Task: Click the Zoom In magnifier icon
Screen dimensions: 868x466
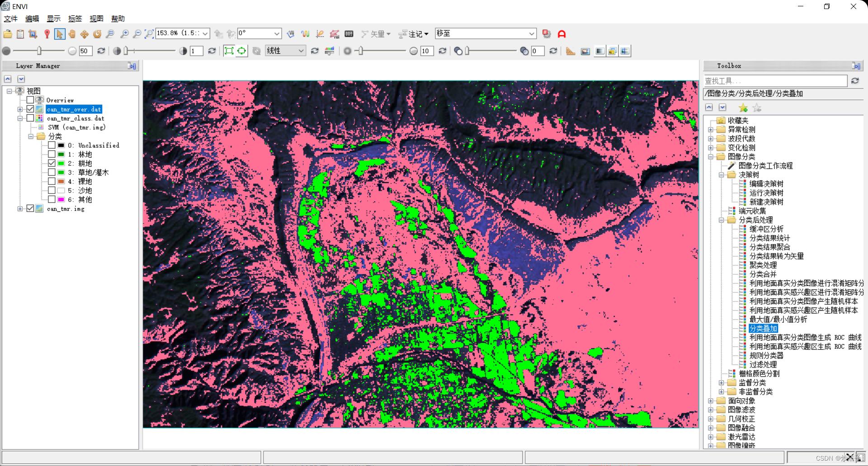Action: (x=124, y=34)
